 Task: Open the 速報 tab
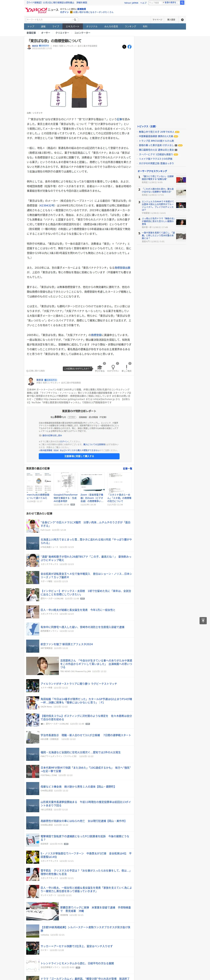43,27
